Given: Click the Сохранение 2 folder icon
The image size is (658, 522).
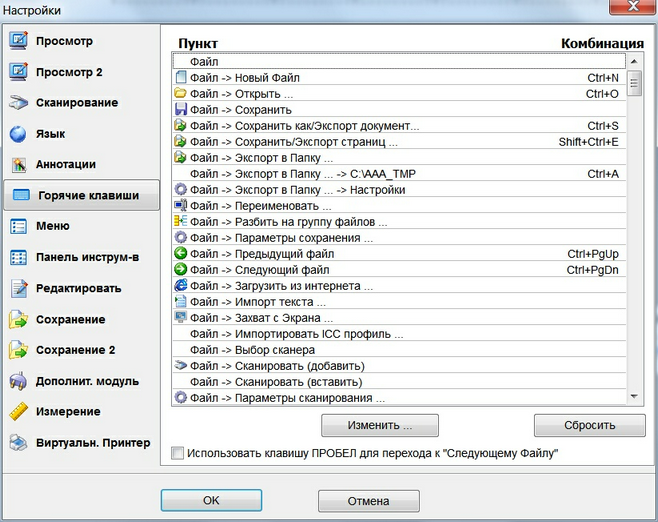Looking at the screenshot, I should pos(18,350).
